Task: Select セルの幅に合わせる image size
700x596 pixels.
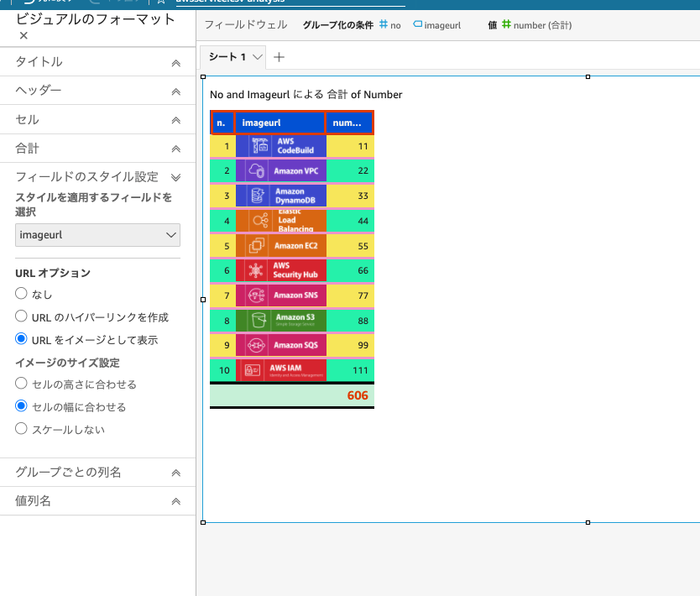Action: pyautogui.click(x=21, y=405)
